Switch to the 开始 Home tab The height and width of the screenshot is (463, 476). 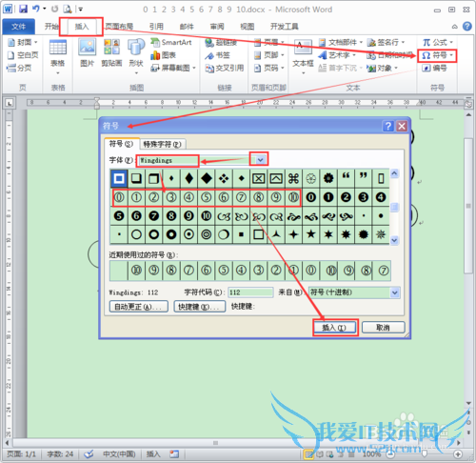(x=51, y=27)
